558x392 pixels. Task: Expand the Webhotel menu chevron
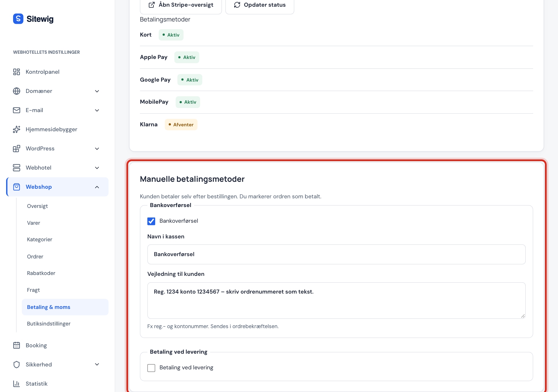pyautogui.click(x=97, y=168)
